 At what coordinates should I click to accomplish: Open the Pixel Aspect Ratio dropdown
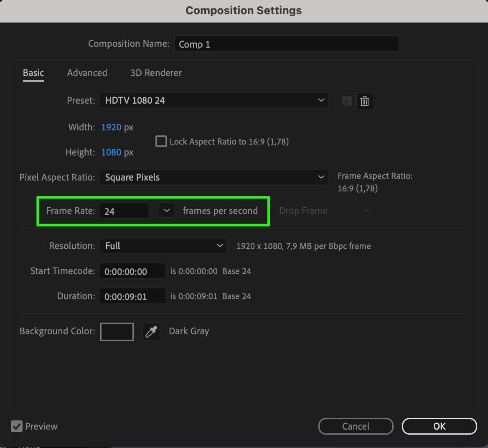point(214,177)
